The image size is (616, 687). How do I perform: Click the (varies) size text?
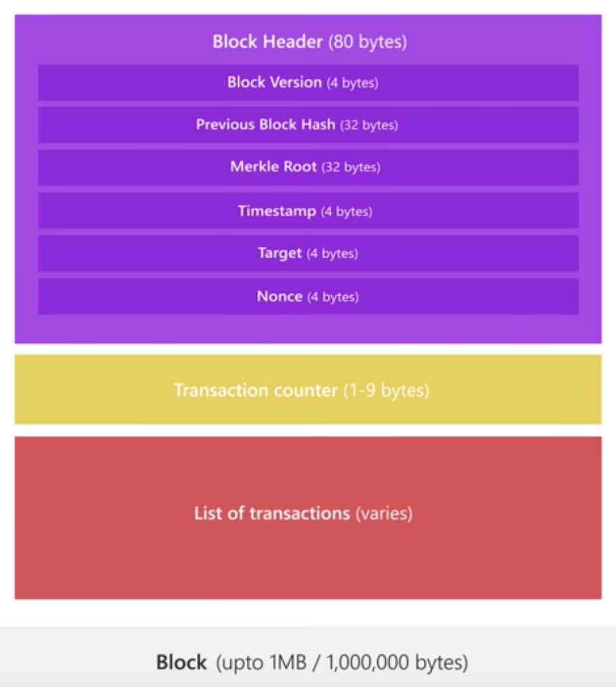(383, 514)
